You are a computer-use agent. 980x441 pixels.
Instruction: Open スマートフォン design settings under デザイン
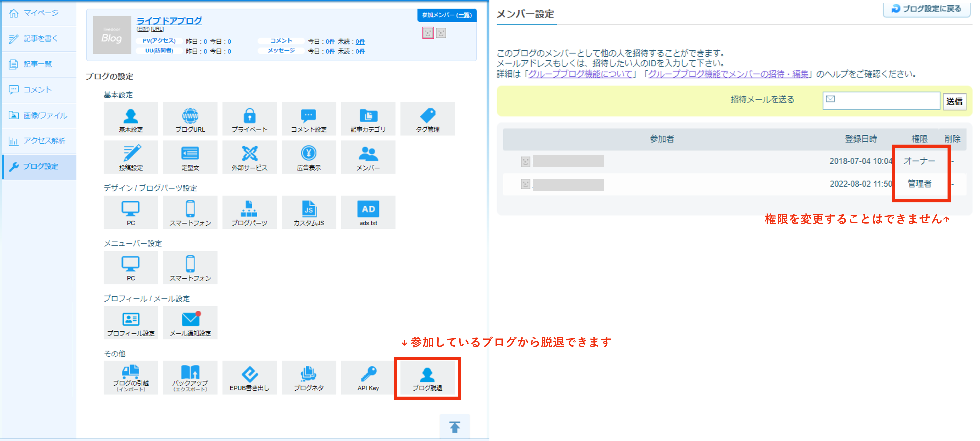[x=190, y=212]
